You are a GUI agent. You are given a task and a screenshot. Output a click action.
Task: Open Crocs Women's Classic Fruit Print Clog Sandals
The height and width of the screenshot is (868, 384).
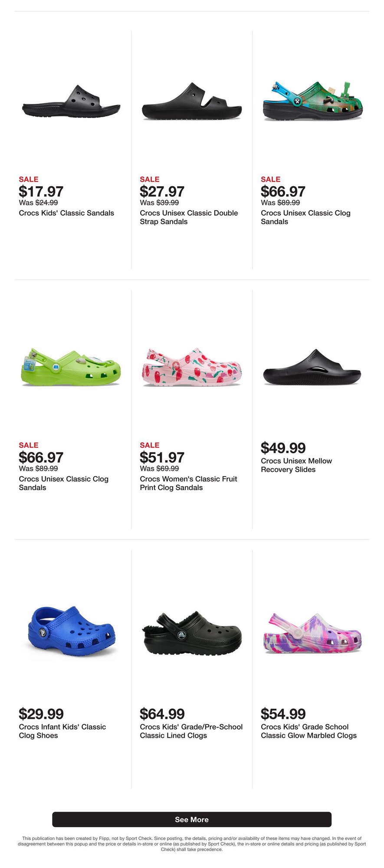point(188,483)
